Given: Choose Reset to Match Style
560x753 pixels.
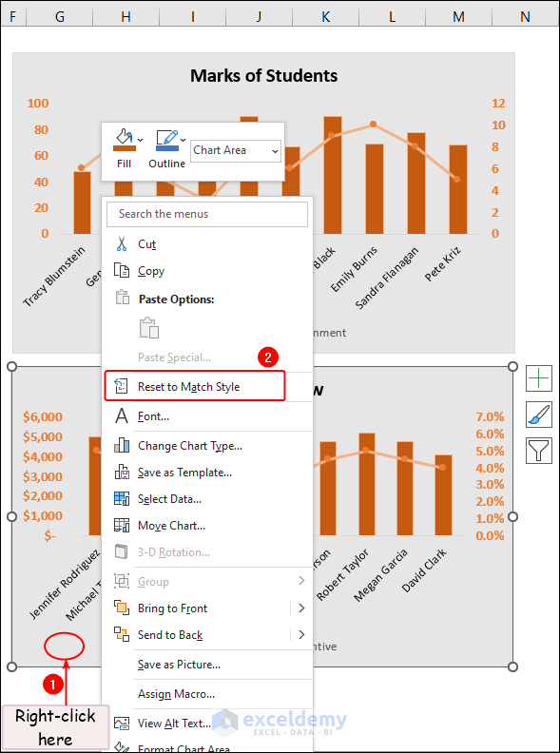Looking at the screenshot, I should [x=195, y=386].
